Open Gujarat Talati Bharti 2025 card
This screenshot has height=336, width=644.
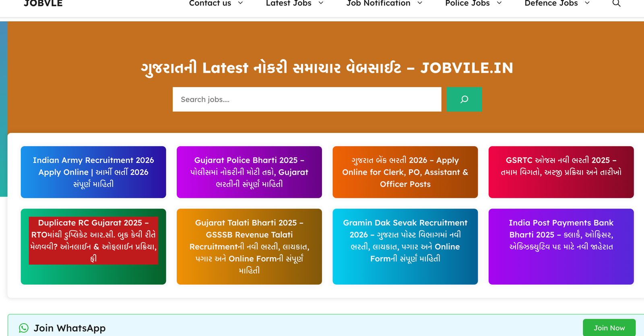(x=249, y=246)
